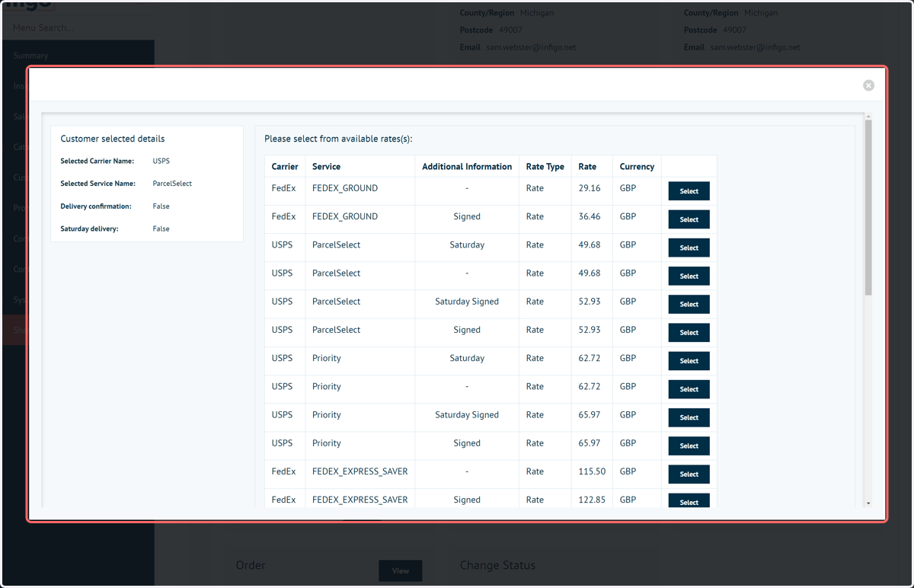This screenshot has width=914, height=588.
Task: Select the FEDEX_GROUND rate priced 29.16
Action: coord(689,191)
